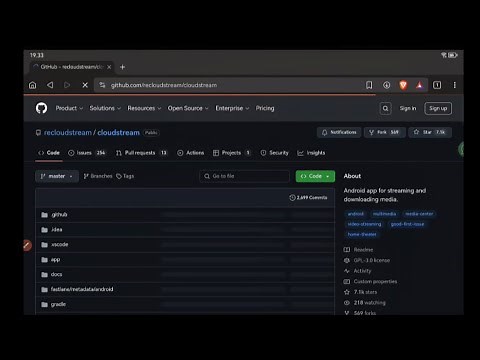Image resolution: width=480 pixels, height=360 pixels.
Task: Open the master branch dropdown
Action: [x=57, y=176]
